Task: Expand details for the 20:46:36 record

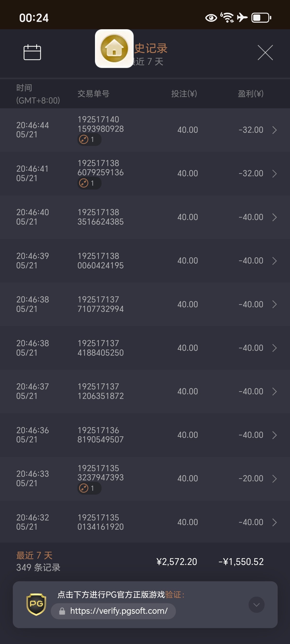Action: [274, 435]
